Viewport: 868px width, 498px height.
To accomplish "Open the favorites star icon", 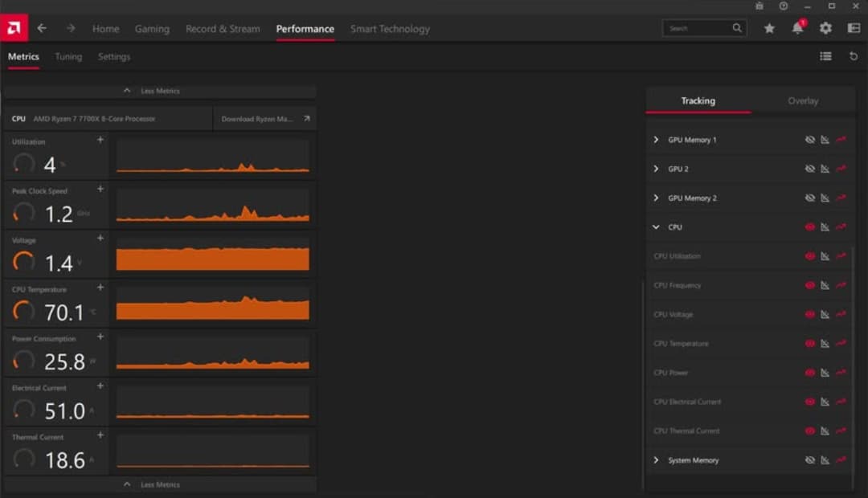I will 769,28.
